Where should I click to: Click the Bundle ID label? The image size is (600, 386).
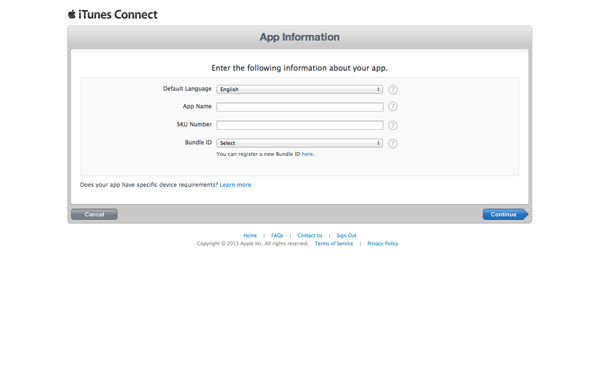(x=198, y=143)
